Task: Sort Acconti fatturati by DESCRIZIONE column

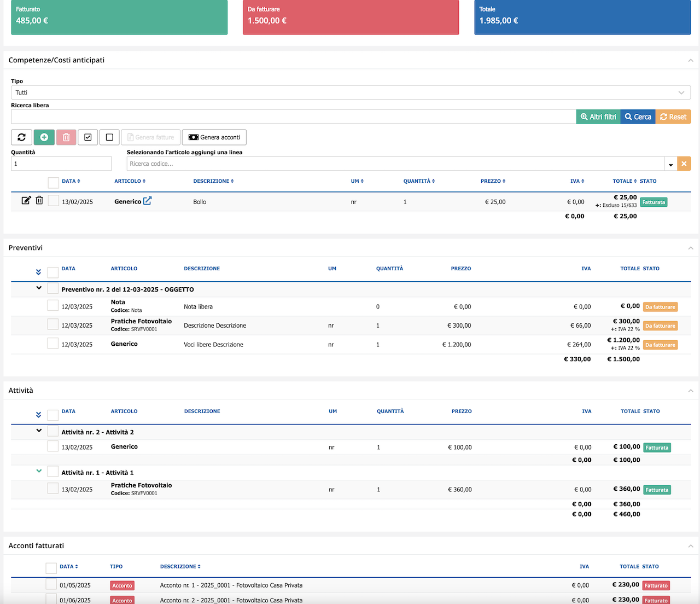Action: [180, 567]
